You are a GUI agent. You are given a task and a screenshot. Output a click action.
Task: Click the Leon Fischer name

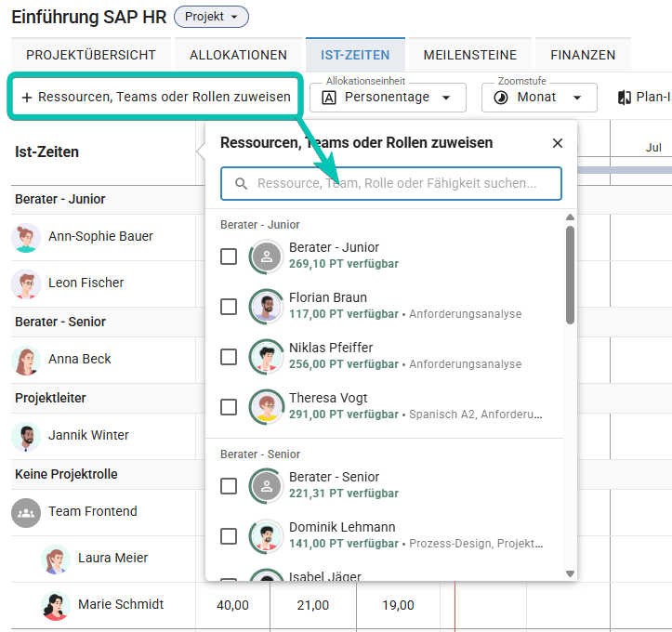(86, 283)
